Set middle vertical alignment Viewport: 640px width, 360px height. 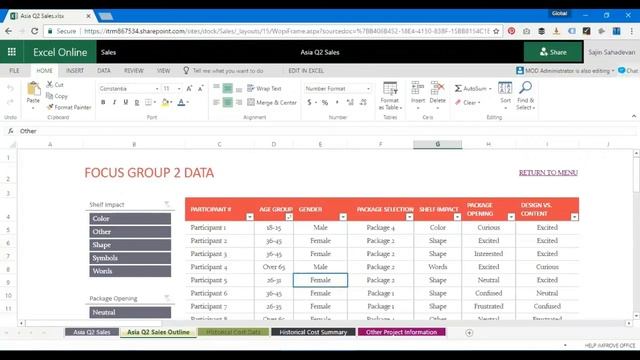coord(227,88)
